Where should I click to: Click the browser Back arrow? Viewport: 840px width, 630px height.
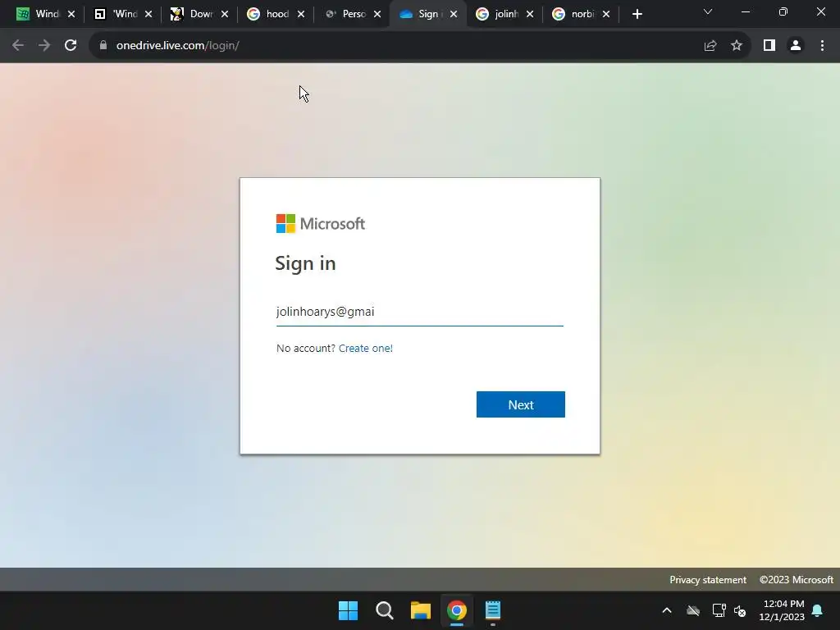18,46
